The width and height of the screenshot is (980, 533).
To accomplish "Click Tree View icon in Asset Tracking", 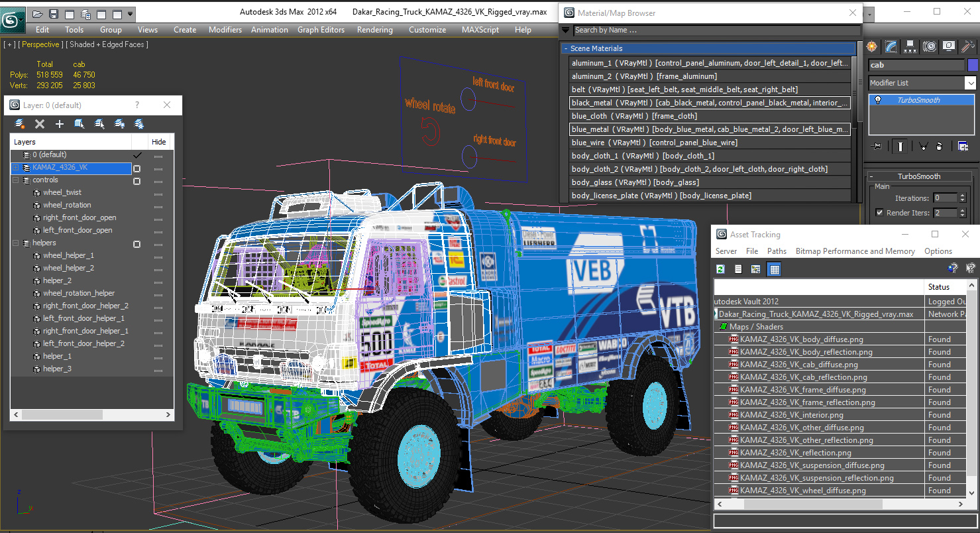I will 755,268.
